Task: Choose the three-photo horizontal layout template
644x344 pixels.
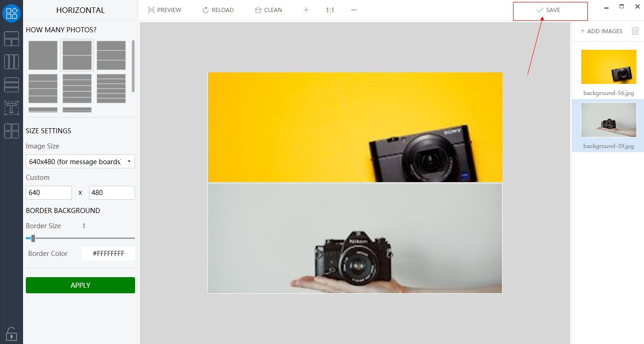Action: [111, 55]
